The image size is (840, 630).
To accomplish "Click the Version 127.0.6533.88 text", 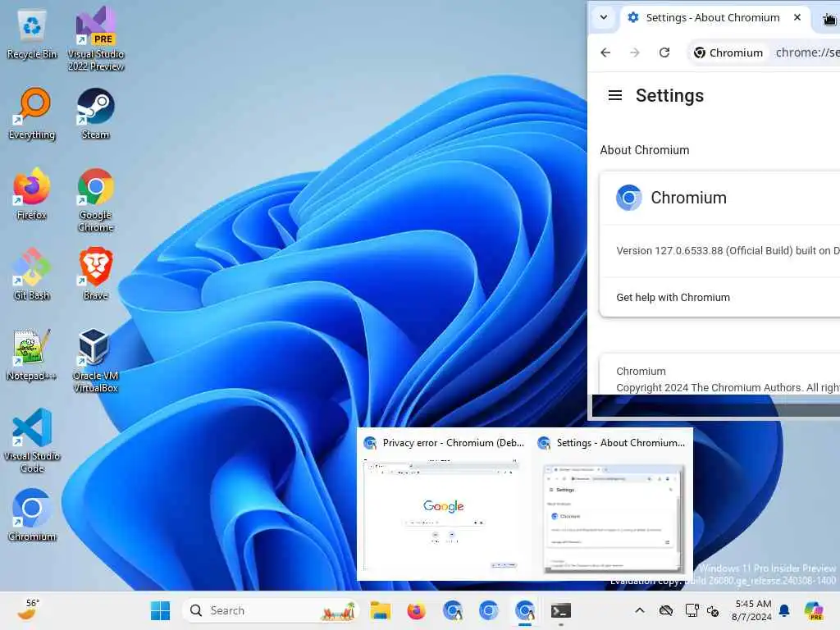I will click(x=728, y=251).
